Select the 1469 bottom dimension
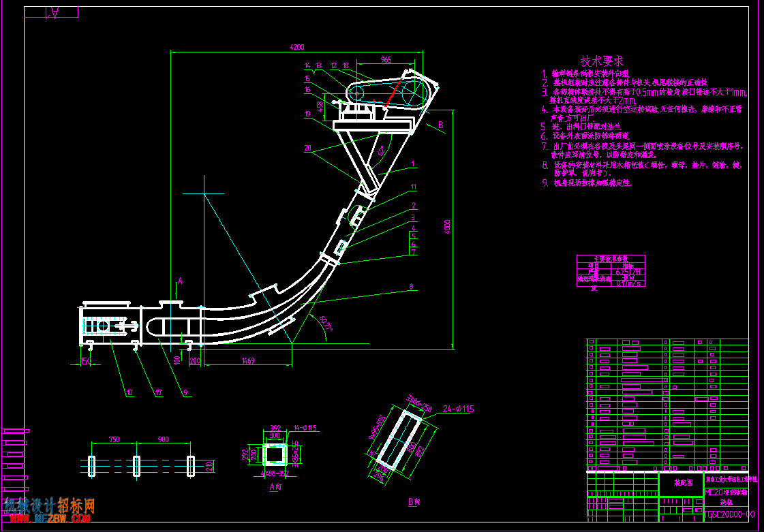 [248, 360]
